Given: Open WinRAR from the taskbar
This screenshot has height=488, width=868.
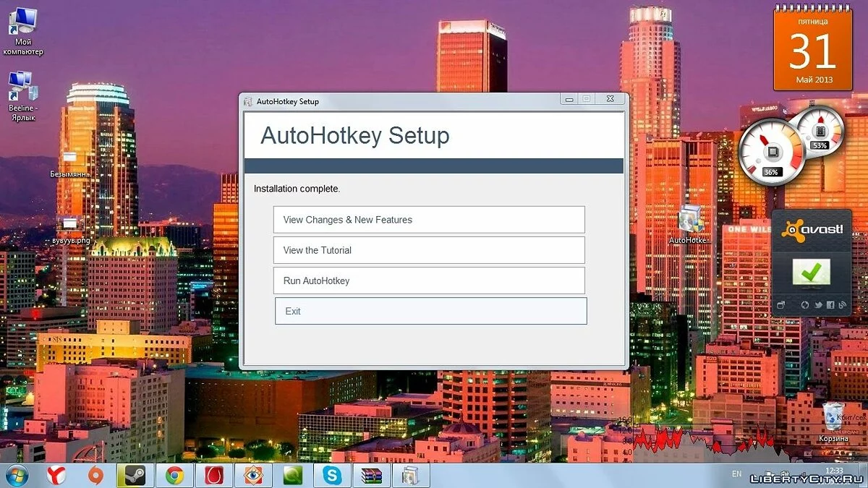Looking at the screenshot, I should (371, 475).
